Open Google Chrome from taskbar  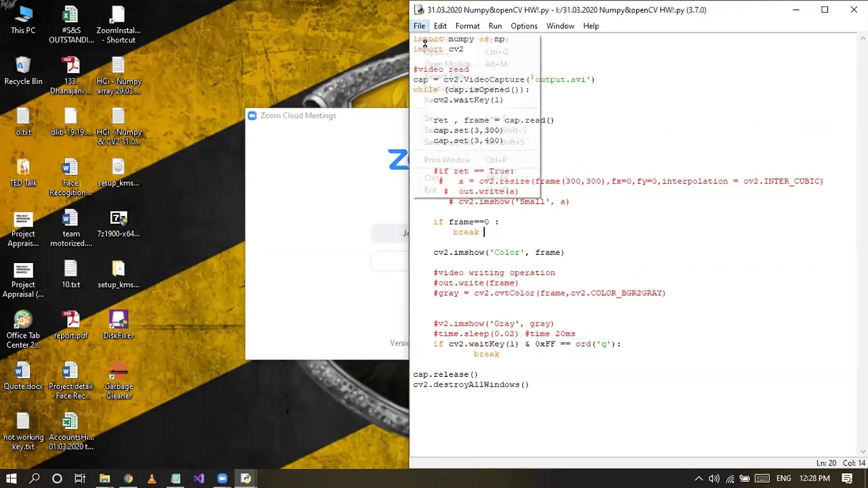(128, 479)
